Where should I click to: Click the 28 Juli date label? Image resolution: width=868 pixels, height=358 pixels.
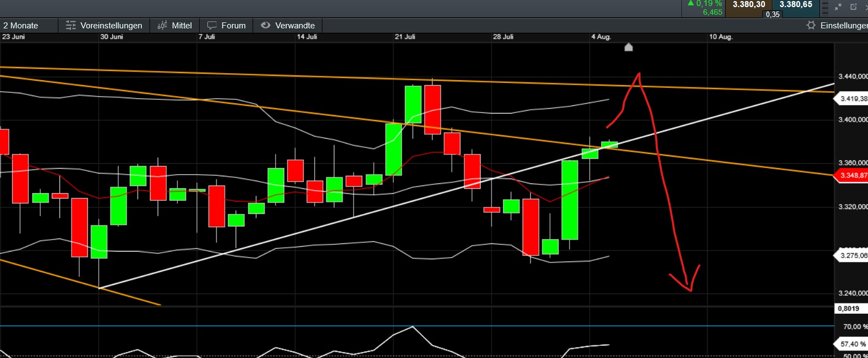pyautogui.click(x=503, y=37)
